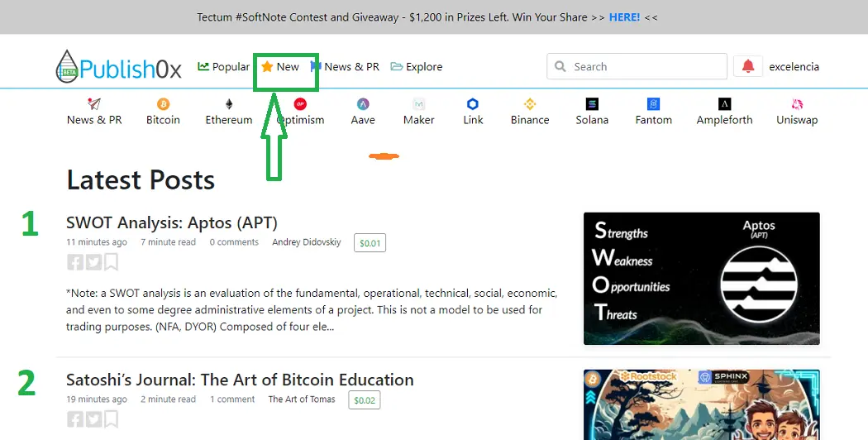Click the Publish0x logo
This screenshot has height=440, width=868.
coord(118,66)
